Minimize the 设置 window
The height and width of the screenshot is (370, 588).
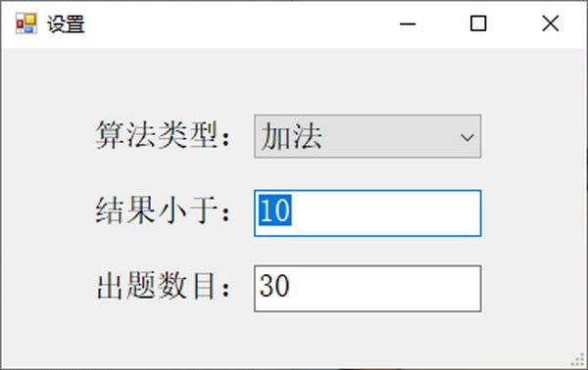(408, 23)
